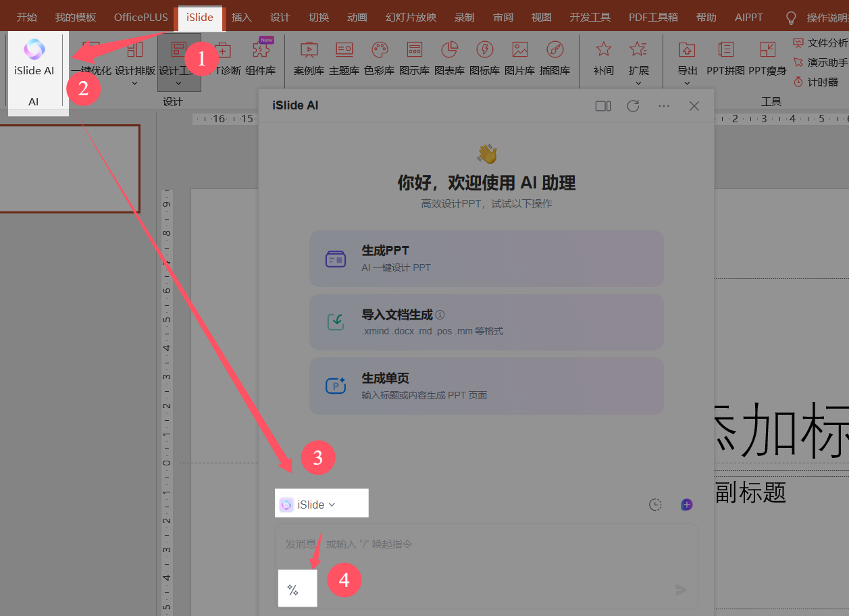Toggle the iSlide AI panel dock layout
This screenshot has width=849, height=616.
tap(602, 106)
